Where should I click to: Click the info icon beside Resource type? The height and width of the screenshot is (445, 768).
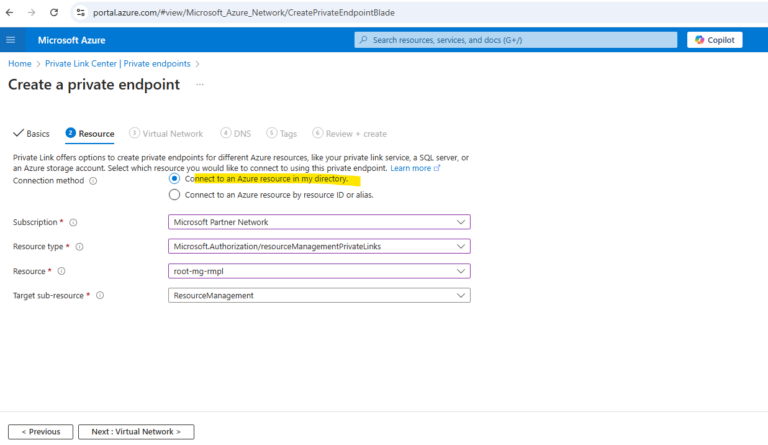coord(79,247)
